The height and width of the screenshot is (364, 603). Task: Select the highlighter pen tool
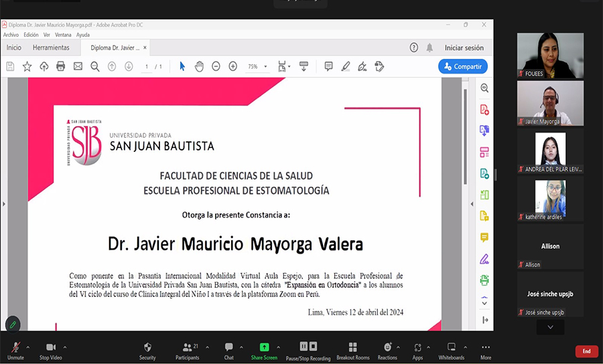(x=345, y=66)
